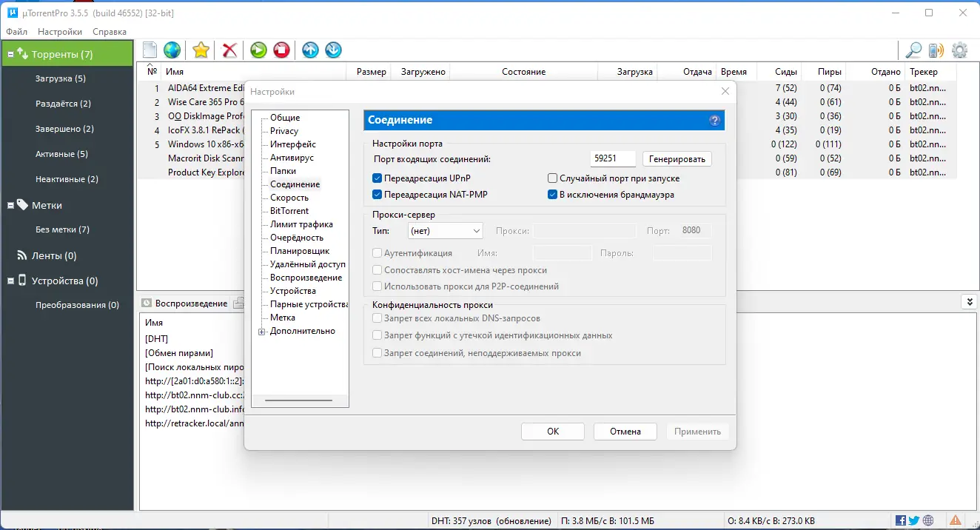Select Лимит трафика in settings tree
The width and height of the screenshot is (980, 530).
(301, 224)
